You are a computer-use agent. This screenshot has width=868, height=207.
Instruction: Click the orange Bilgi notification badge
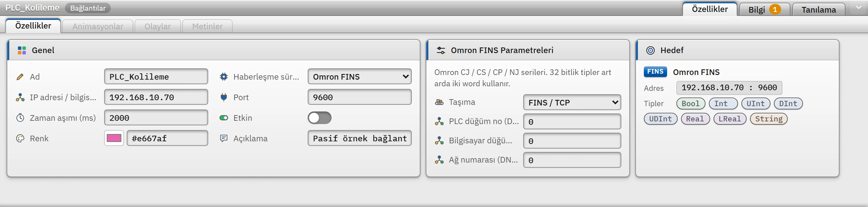tap(775, 9)
